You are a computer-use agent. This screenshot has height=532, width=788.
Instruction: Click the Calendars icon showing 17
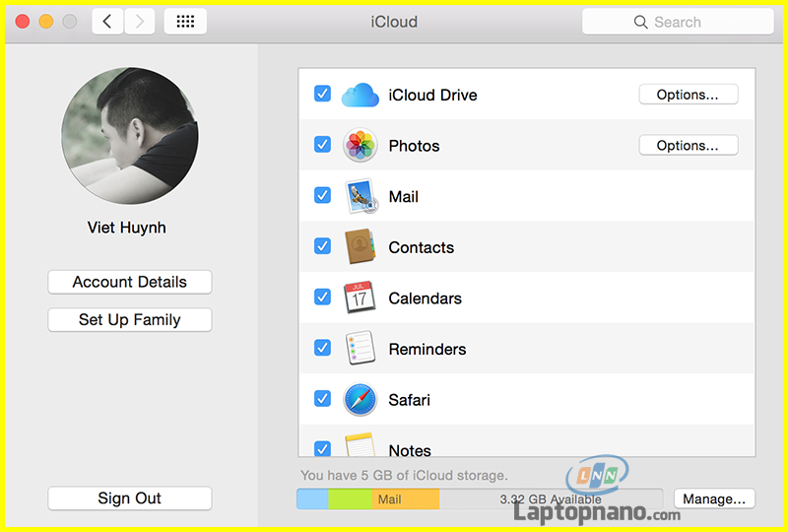361,298
